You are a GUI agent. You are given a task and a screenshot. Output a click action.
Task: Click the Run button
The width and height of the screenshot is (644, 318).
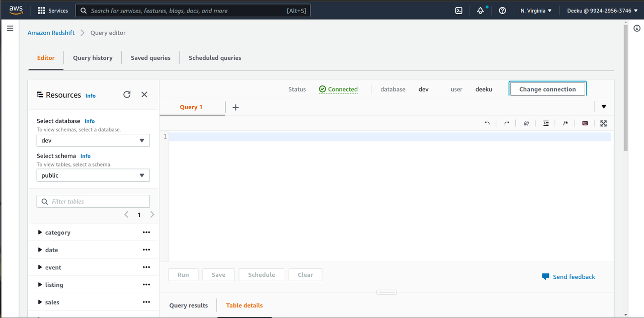tap(183, 275)
